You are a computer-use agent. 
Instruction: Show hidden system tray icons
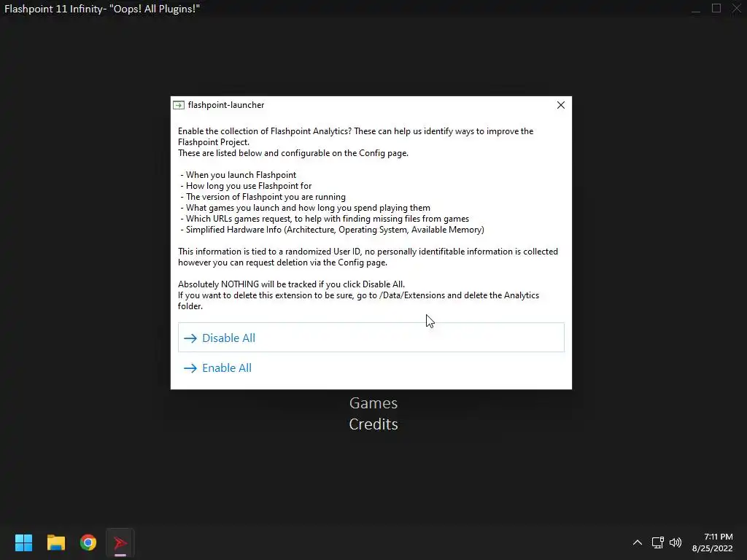tap(638, 542)
